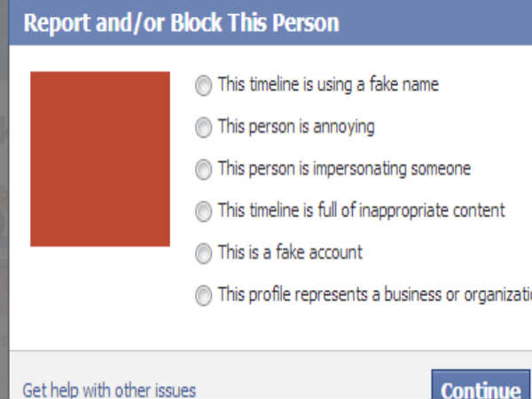The width and height of the screenshot is (532, 399).
Task: Click the 'This person is impersonating someone' text
Action: coord(344,168)
